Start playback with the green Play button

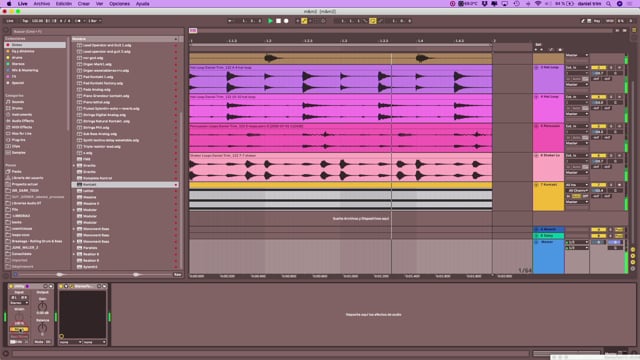click(x=270, y=21)
